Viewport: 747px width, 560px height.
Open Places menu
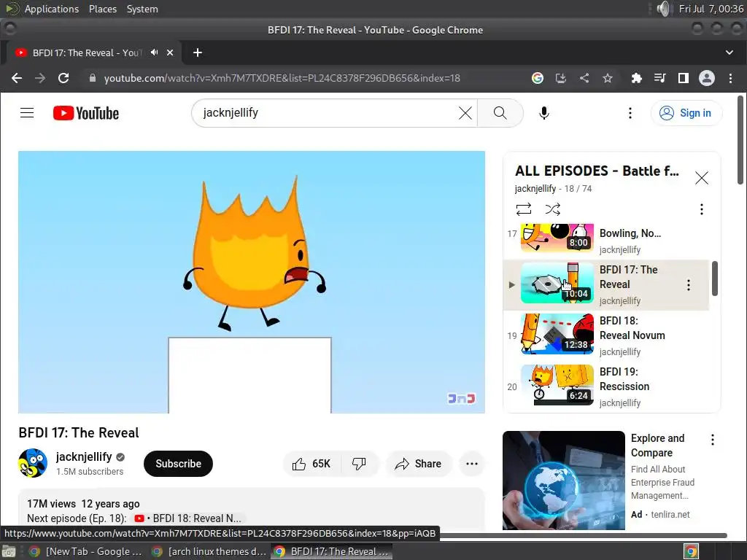(103, 9)
